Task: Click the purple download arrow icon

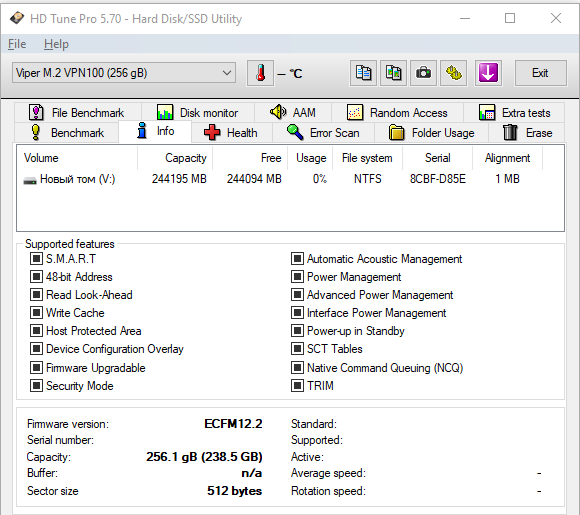Action: coord(488,73)
